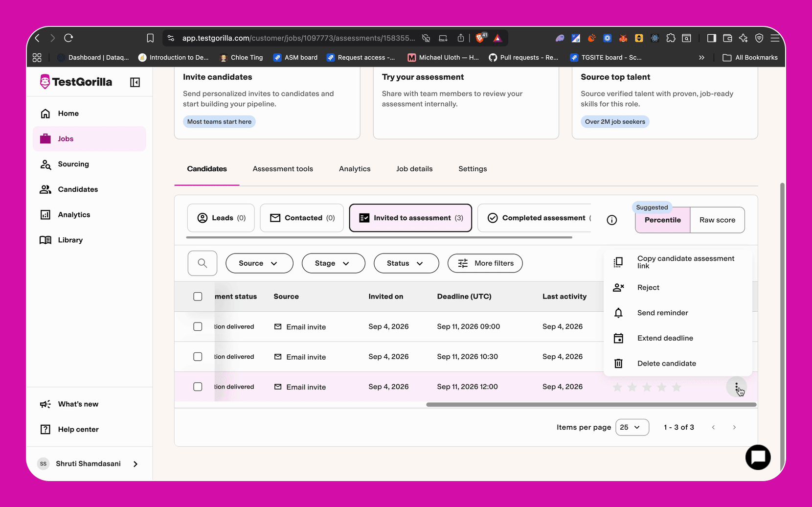
Task: Collapse the sidebar panel icon
Action: click(135, 82)
